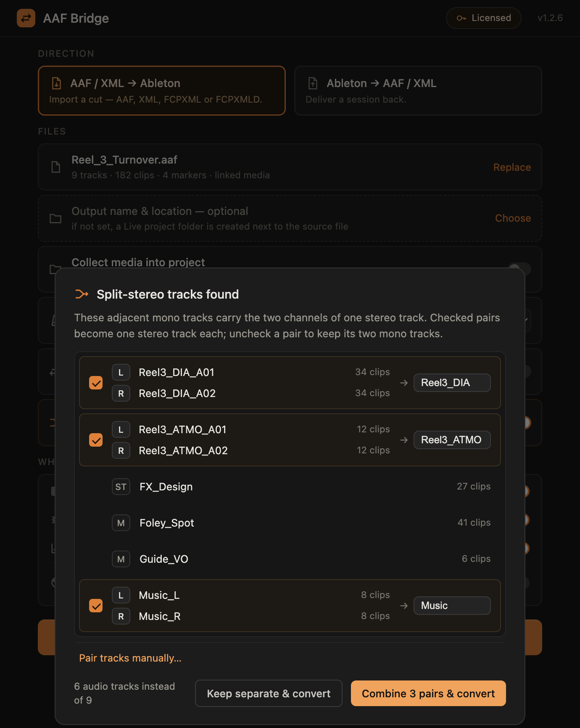This screenshot has height=728, width=580.
Task: Click the Reel_3_Turnover.aaf file document icon
Action: (x=55, y=167)
